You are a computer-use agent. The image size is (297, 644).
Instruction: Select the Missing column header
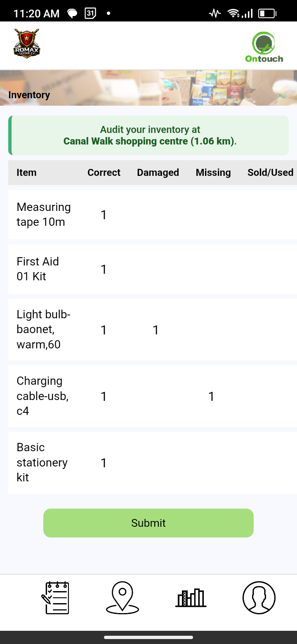(213, 173)
